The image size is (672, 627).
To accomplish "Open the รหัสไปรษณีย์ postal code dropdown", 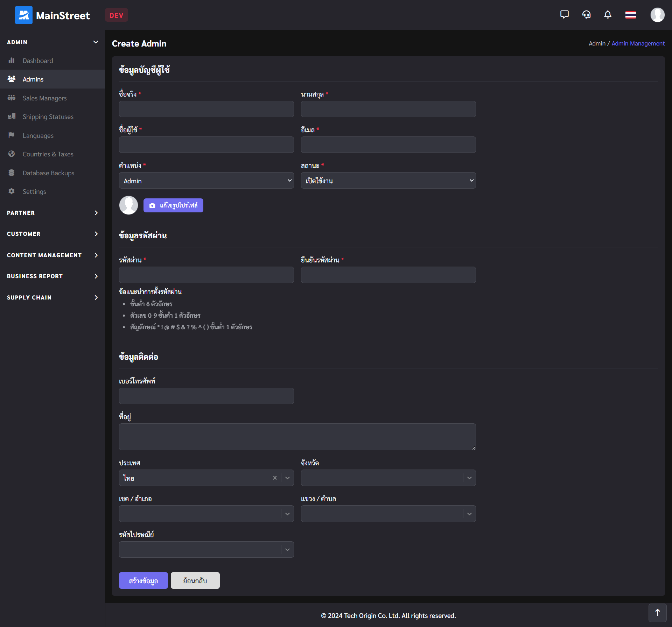I will (x=206, y=549).
